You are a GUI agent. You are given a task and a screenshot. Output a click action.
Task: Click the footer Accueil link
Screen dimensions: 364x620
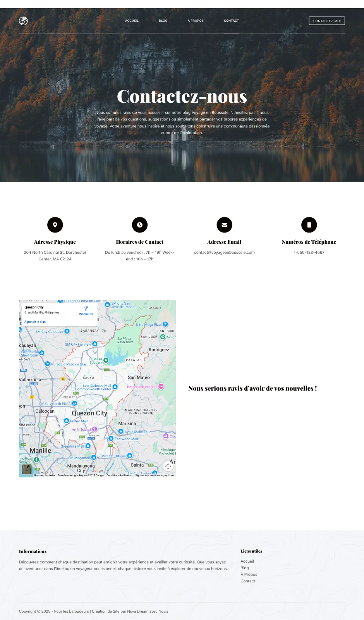247,561
